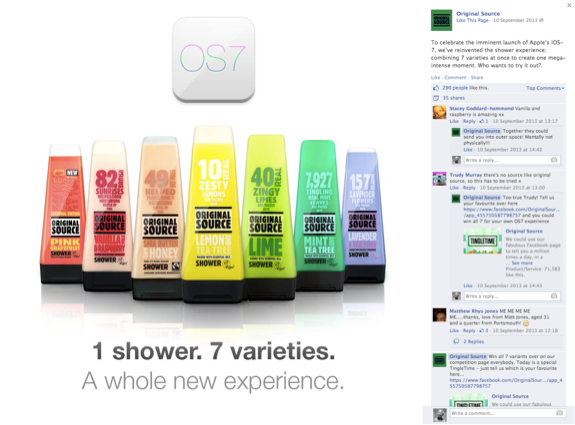Click Like This Page under the page name

click(x=472, y=20)
